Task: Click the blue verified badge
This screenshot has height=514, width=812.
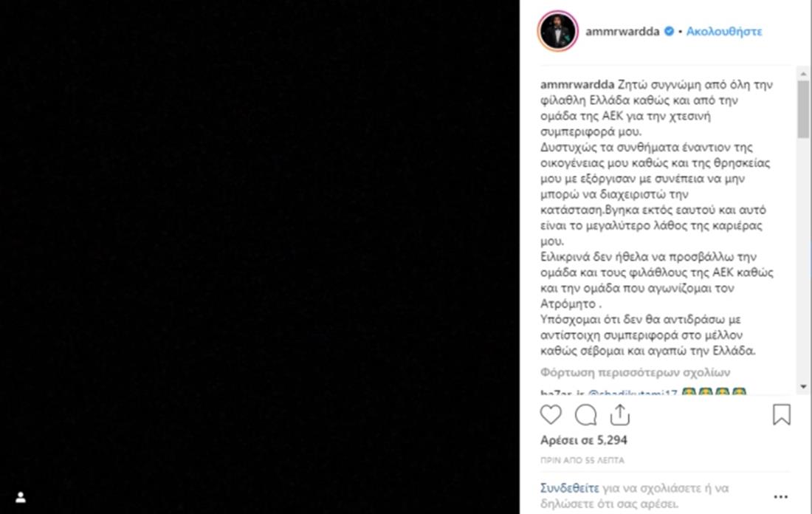Action: coord(670,32)
